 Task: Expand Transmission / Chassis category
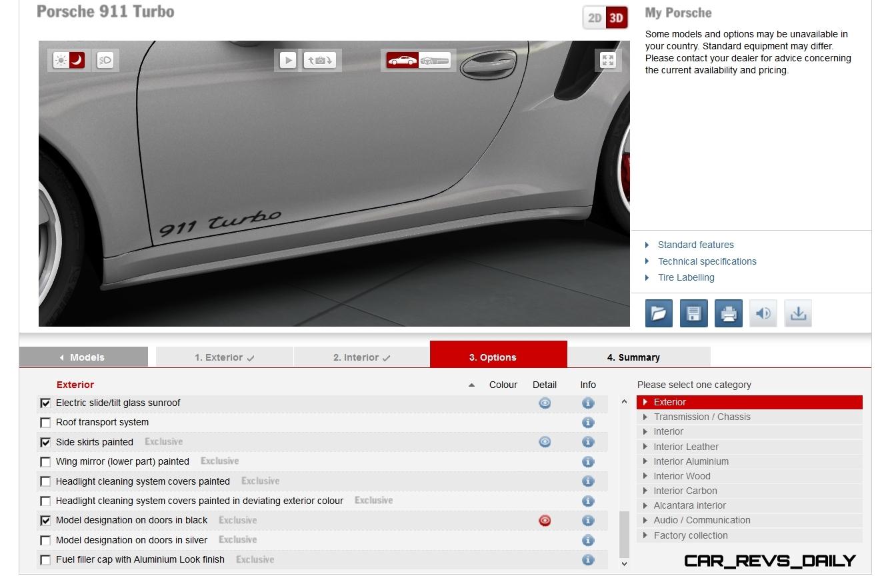pos(749,417)
